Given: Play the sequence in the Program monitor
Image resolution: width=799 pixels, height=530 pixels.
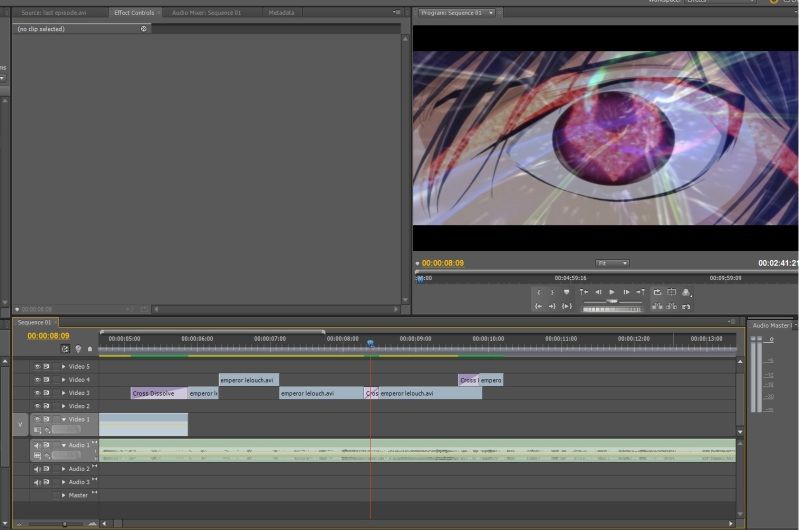Looking at the screenshot, I should (x=612, y=292).
